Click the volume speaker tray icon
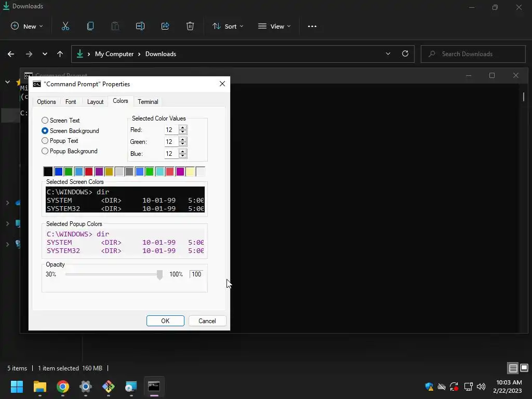532x399 pixels. click(481, 387)
